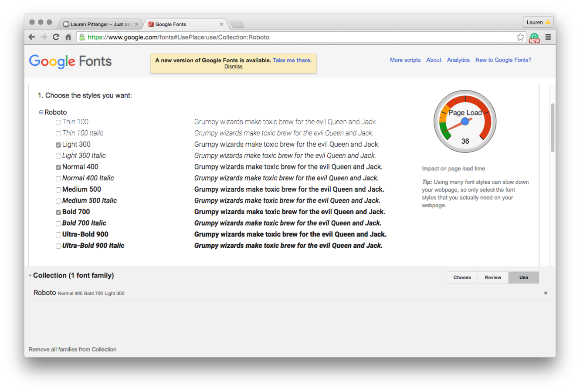Screen dimensions: 580x392
Task: Click the Thin 100 sample sentence
Action: pos(285,122)
